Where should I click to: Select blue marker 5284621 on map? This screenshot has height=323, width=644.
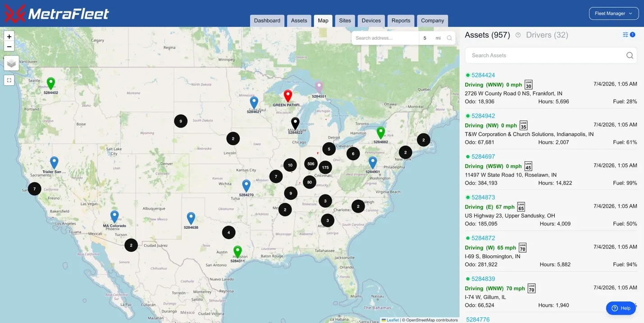254,102
